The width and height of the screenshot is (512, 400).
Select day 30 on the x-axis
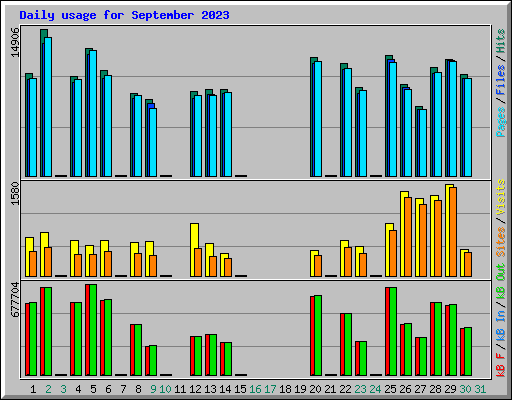pos(465,389)
